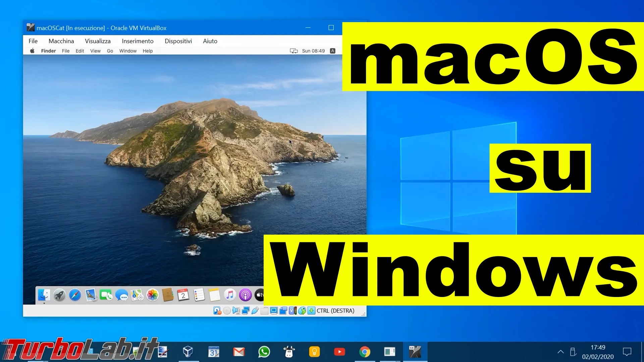This screenshot has height=362, width=644.
Task: Launch Safari from the dock
Action: [75, 295]
